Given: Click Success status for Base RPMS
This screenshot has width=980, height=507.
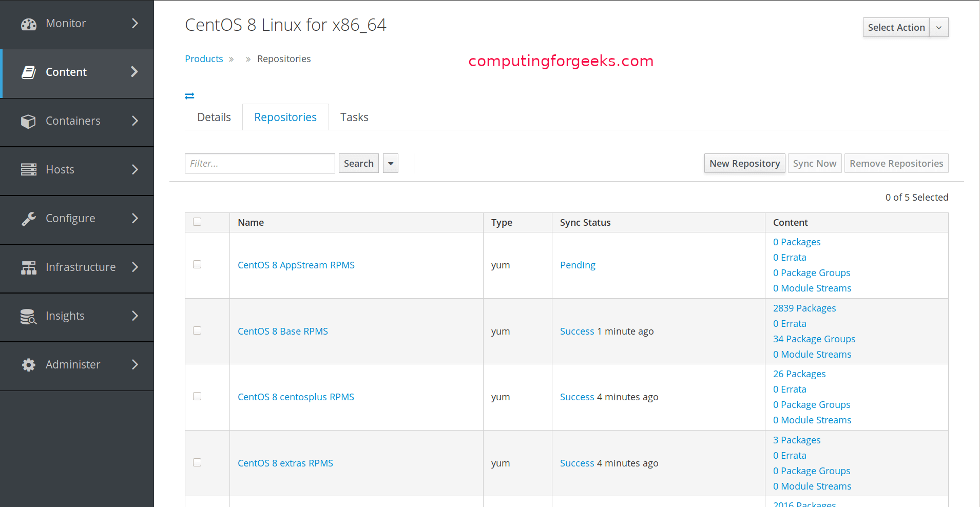Looking at the screenshot, I should pyautogui.click(x=577, y=331).
